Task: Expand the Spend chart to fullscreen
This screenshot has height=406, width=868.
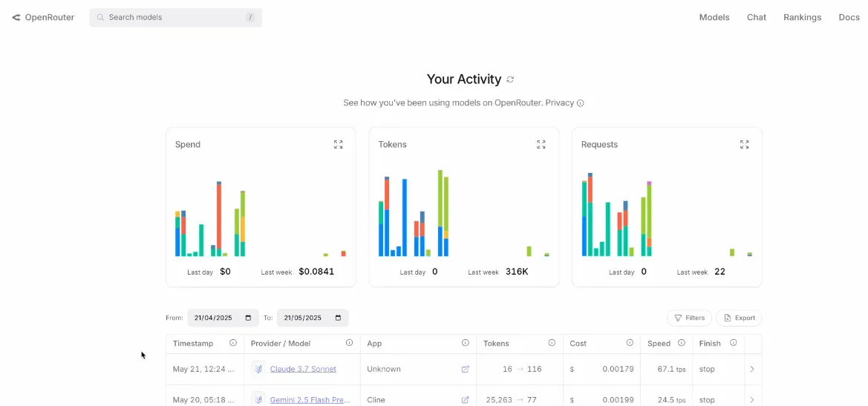Action: (339, 145)
